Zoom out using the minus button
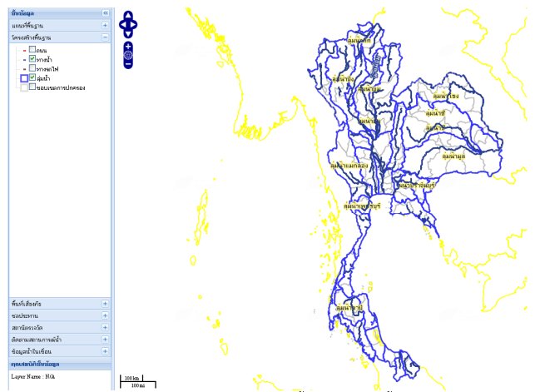This screenshot has width=535, height=392. (128, 64)
